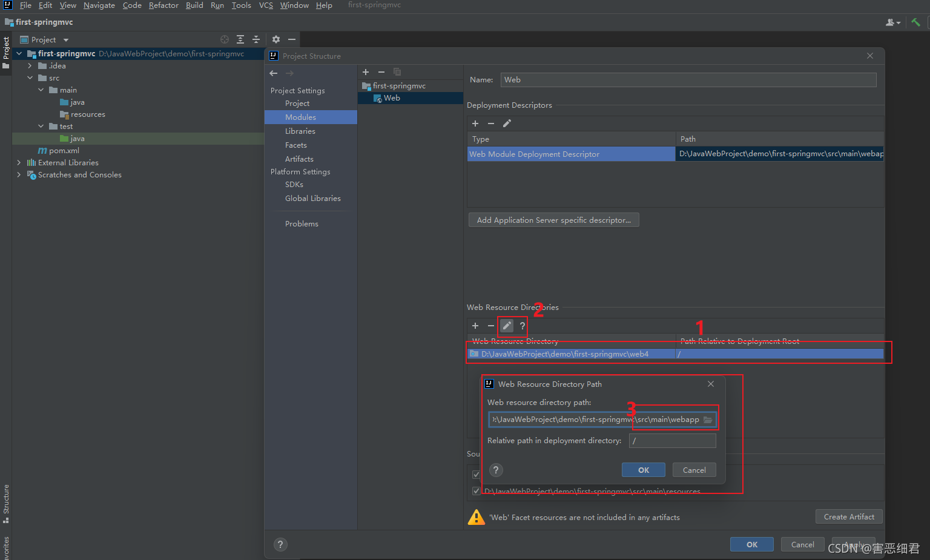The width and height of the screenshot is (930, 560).
Task: Click Cancel in Web Resource Directory Path dialog
Action: coord(694,470)
